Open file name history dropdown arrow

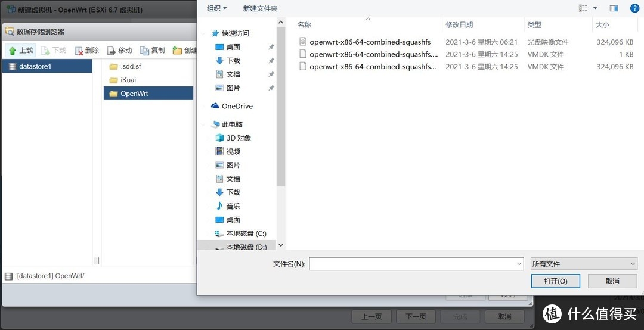pos(519,264)
